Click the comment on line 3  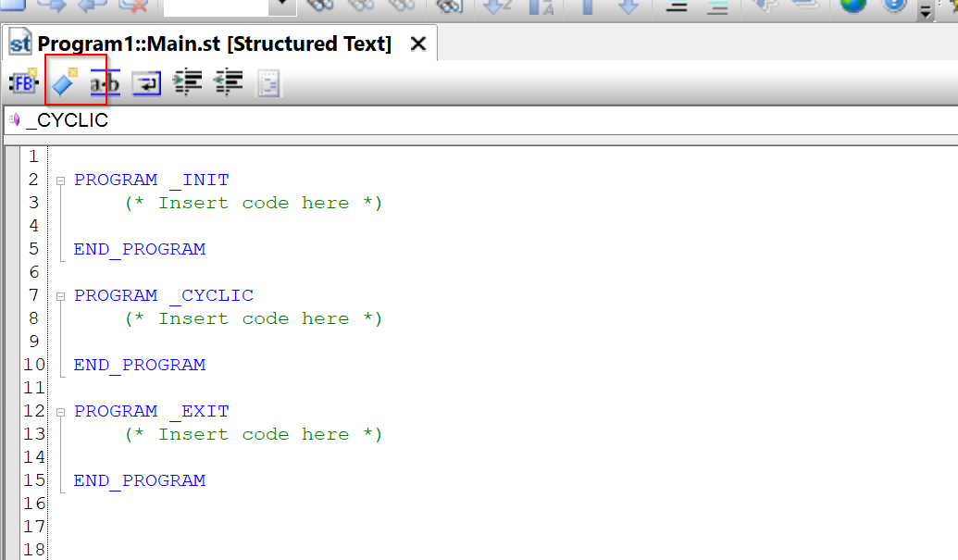coord(254,203)
